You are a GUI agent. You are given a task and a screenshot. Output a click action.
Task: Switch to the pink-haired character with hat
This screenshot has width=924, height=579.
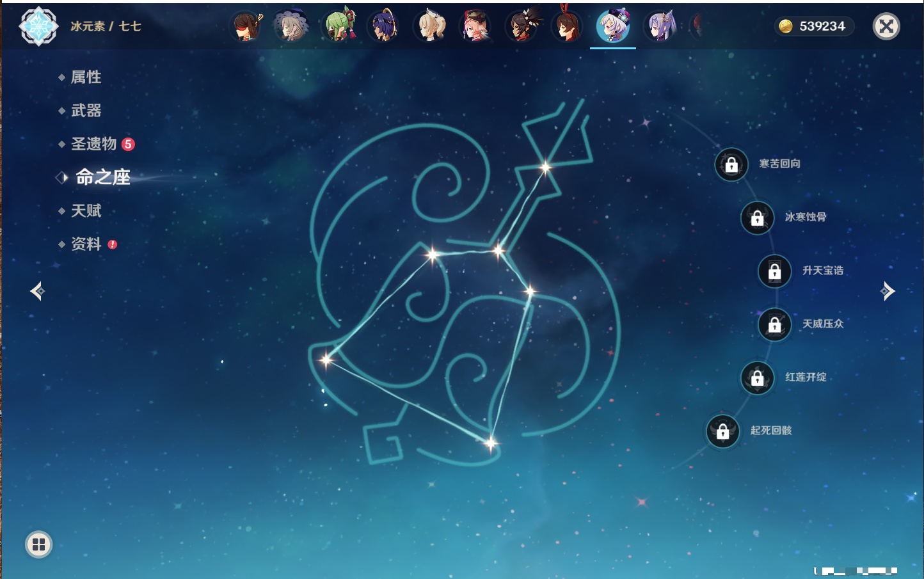[x=476, y=27]
